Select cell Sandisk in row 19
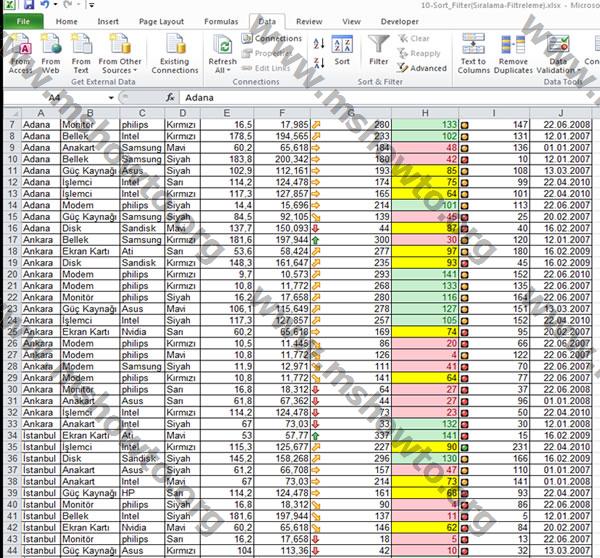This screenshot has height=558, width=600. (x=142, y=263)
